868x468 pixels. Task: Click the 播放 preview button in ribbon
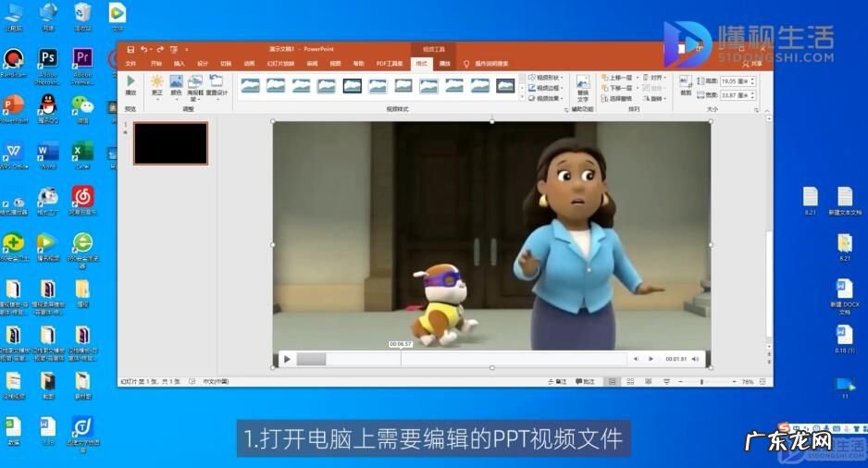coord(130,86)
